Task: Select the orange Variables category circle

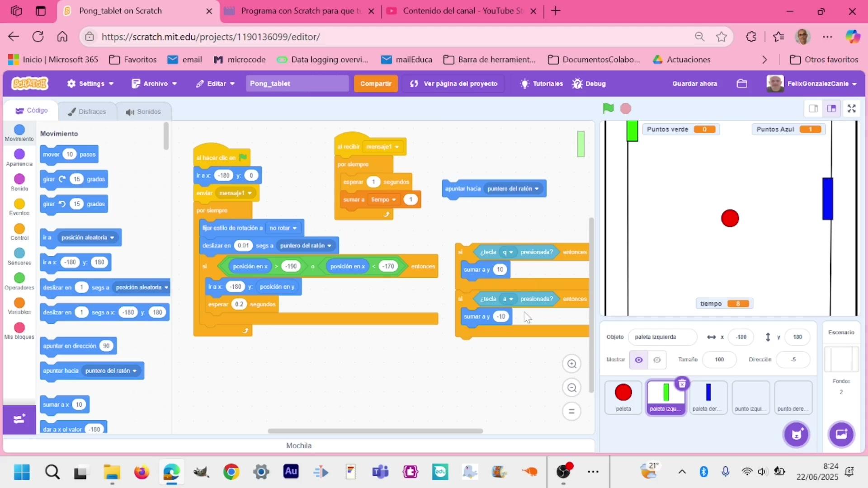Action: [x=19, y=303]
